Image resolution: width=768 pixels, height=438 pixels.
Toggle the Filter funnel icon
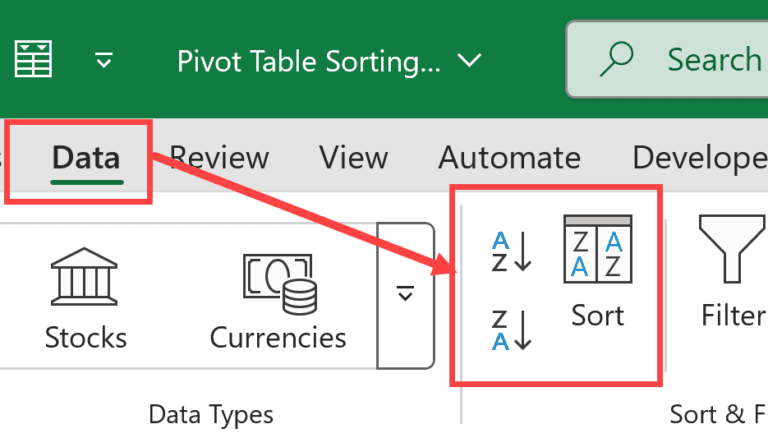click(733, 271)
